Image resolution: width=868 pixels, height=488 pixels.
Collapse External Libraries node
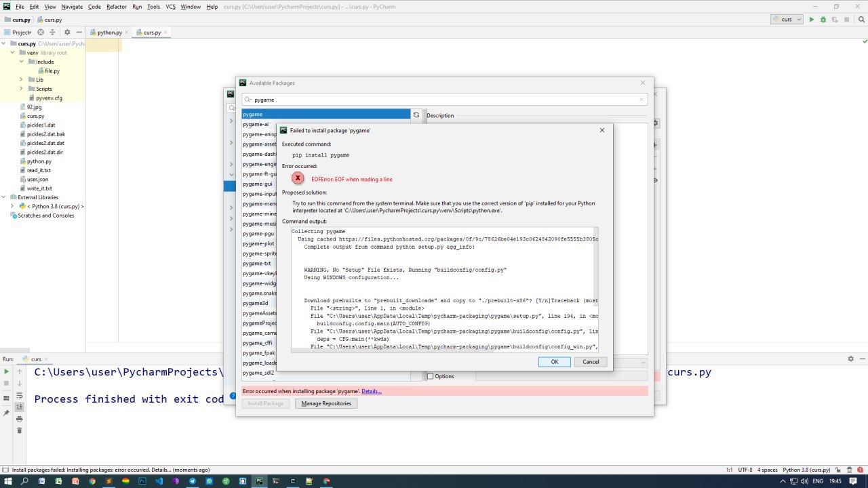[4, 197]
